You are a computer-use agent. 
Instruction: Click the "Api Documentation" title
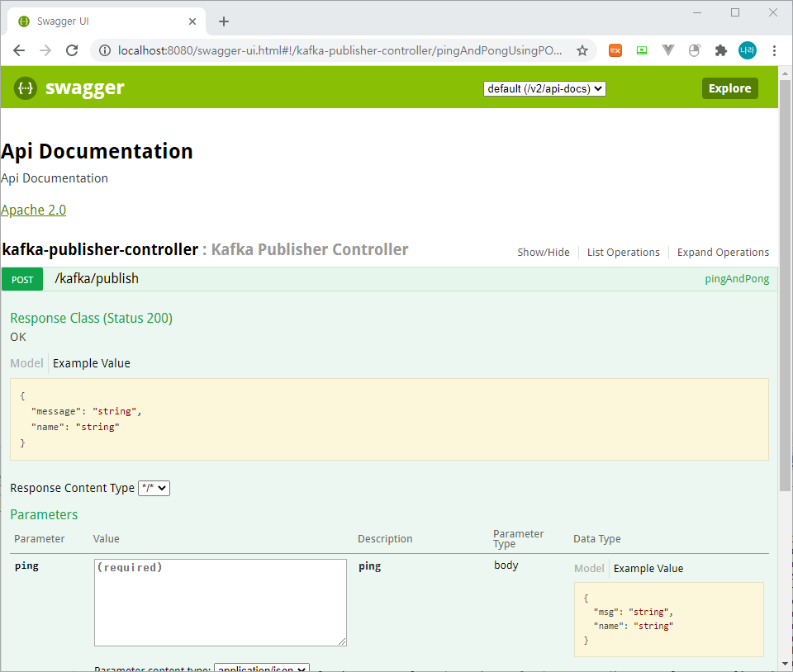tap(97, 151)
